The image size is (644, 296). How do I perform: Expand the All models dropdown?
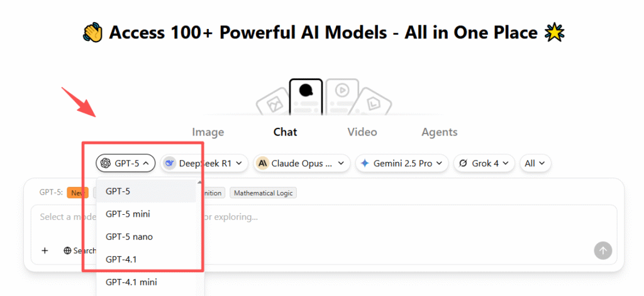(x=535, y=163)
